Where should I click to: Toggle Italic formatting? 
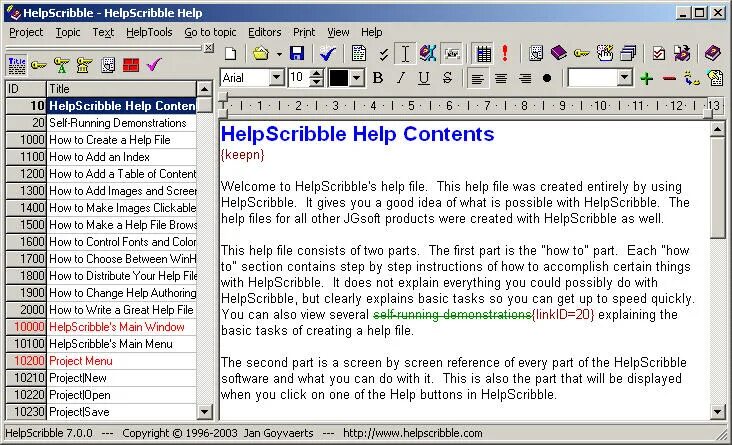pos(401,78)
